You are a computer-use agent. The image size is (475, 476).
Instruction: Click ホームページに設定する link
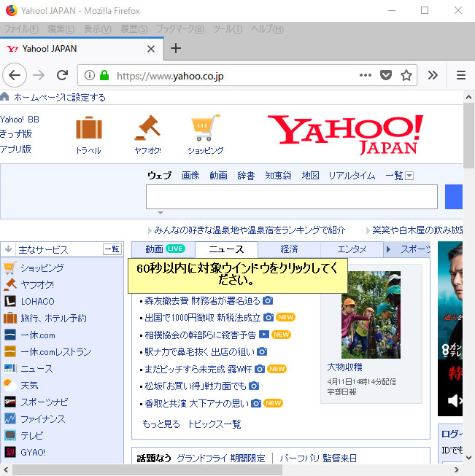click(60, 97)
